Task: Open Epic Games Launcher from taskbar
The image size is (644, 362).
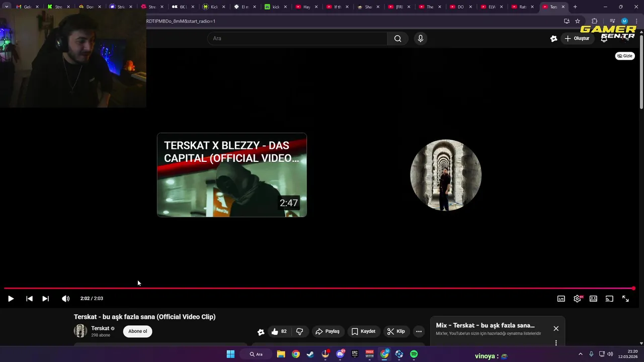Action: 355,354
